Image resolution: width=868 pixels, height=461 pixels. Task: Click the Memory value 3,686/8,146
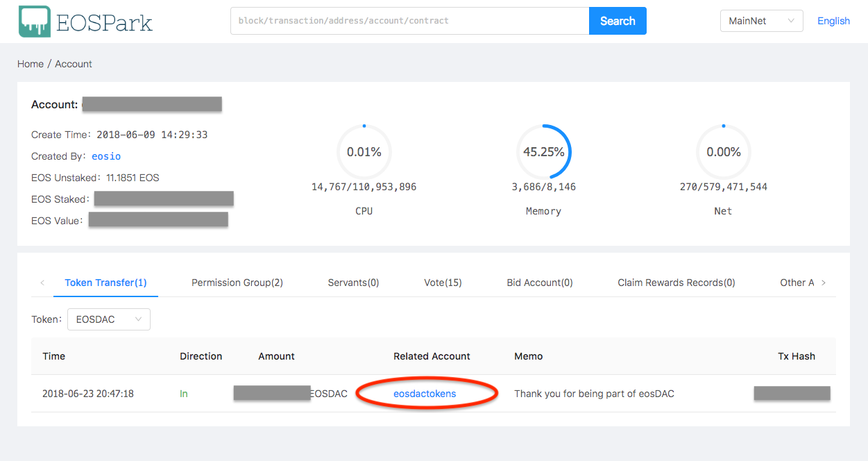pos(544,187)
